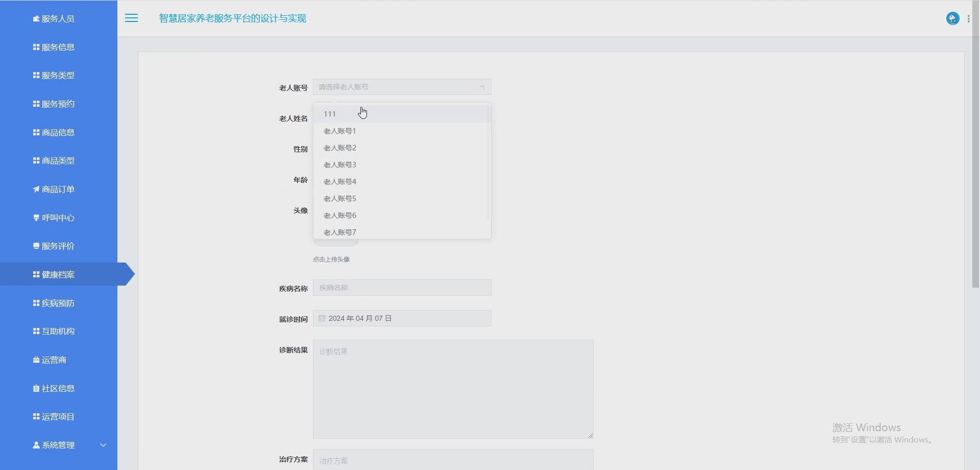The height and width of the screenshot is (470, 980).
Task: Click the 诊断结果 textarea resize handle
Action: click(x=591, y=436)
